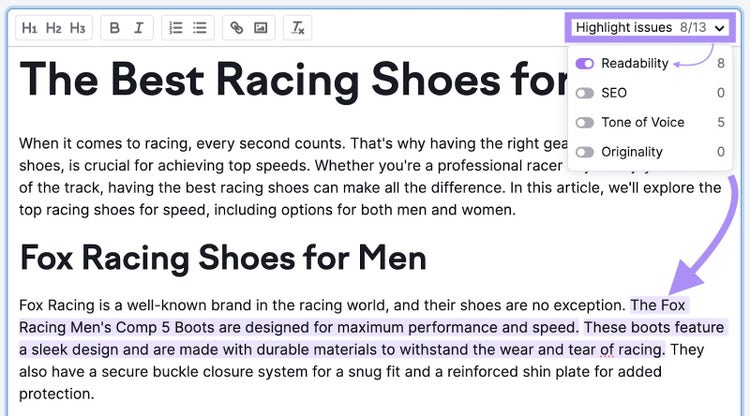Select the Tone of Voice label
Screen dimensions: 750x416
(643, 122)
